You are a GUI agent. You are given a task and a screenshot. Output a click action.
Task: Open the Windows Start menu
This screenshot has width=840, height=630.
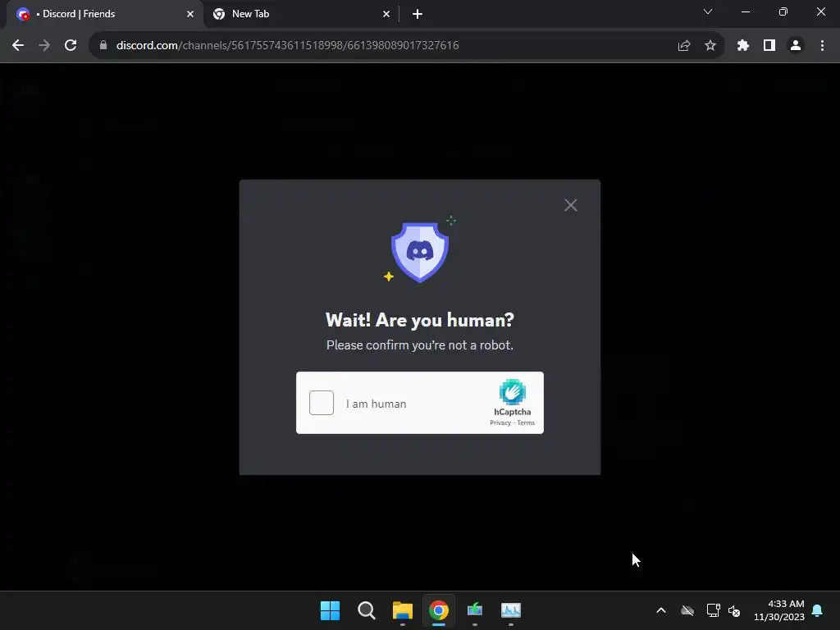pos(330,610)
